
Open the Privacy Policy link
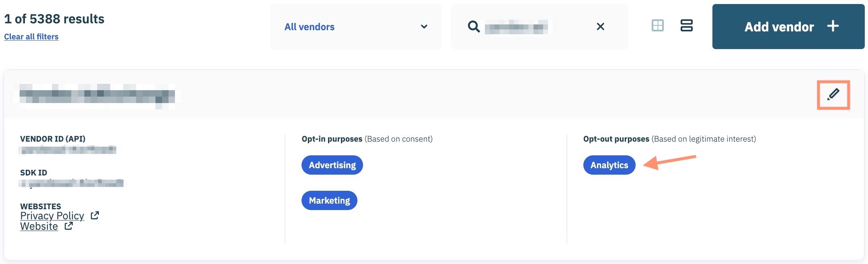point(52,216)
